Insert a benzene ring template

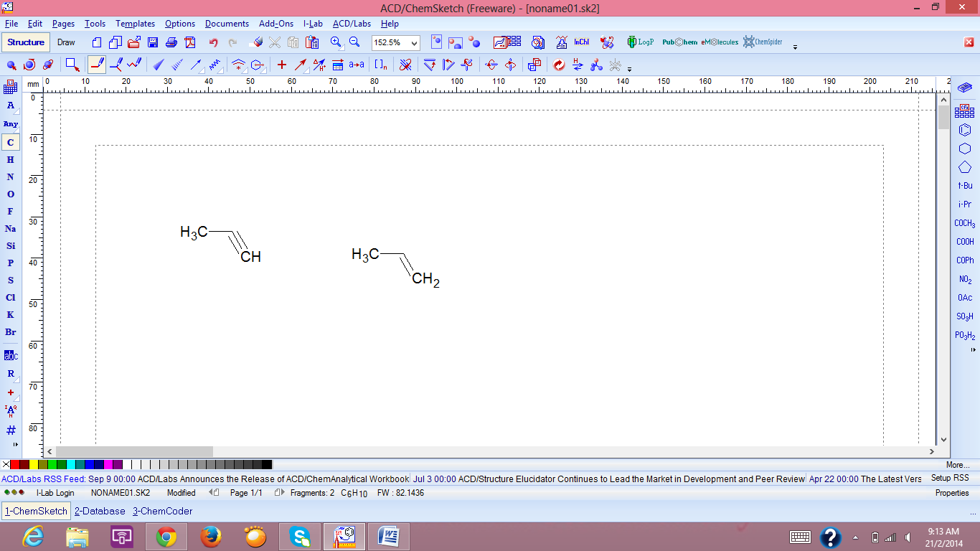pos(964,130)
